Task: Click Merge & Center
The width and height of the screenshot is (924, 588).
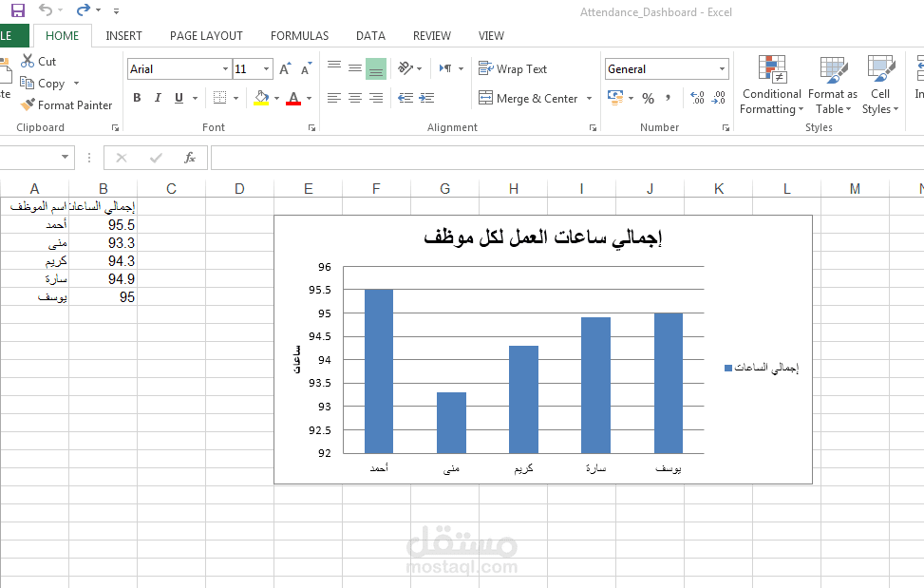Action: 529,99
